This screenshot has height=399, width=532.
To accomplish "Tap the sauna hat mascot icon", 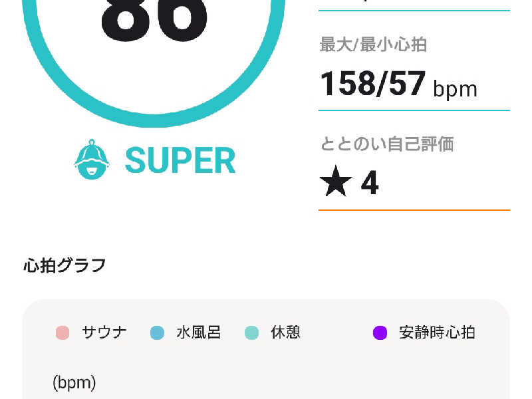I will point(92,160).
